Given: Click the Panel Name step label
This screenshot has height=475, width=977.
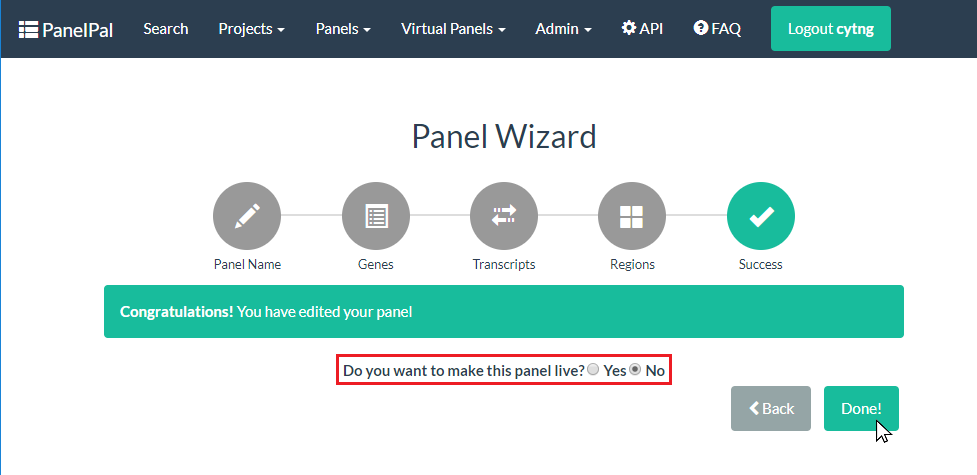Looking at the screenshot, I should click(247, 264).
